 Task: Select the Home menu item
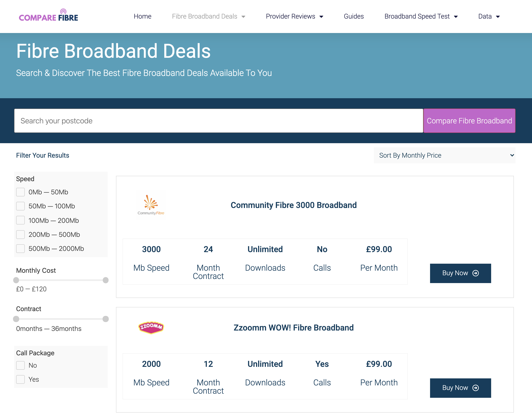coord(142,16)
